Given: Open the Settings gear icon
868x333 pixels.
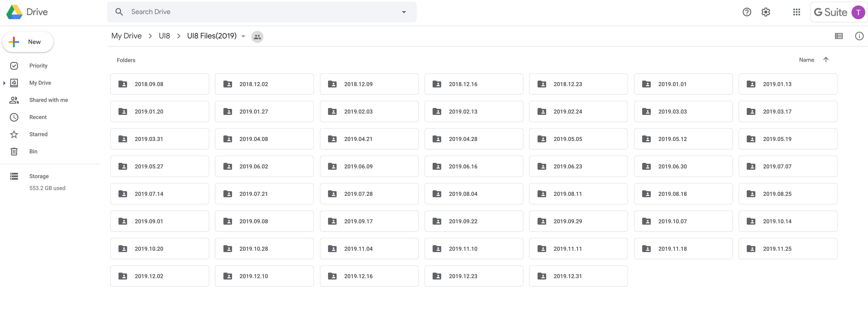Looking at the screenshot, I should tap(766, 12).
